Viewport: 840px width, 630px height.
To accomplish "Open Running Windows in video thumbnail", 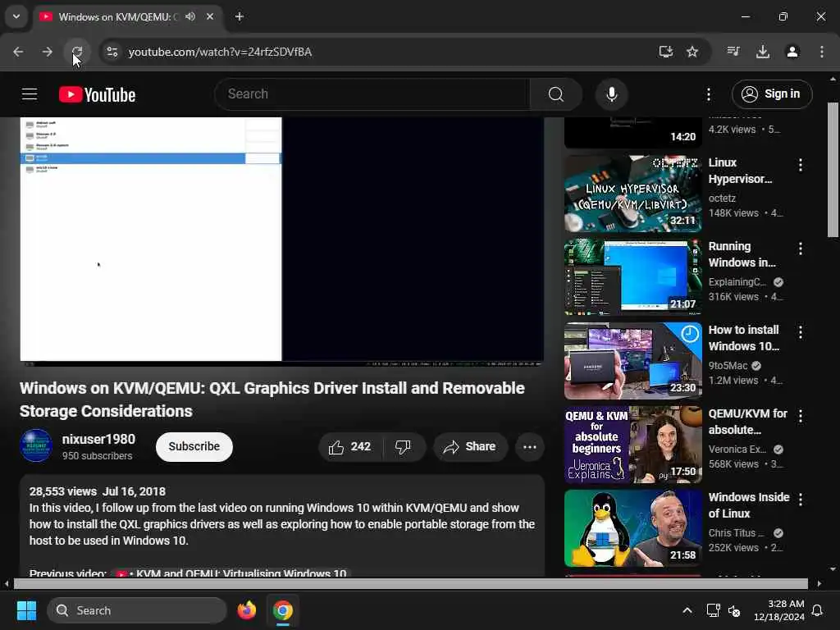I will click(x=632, y=277).
